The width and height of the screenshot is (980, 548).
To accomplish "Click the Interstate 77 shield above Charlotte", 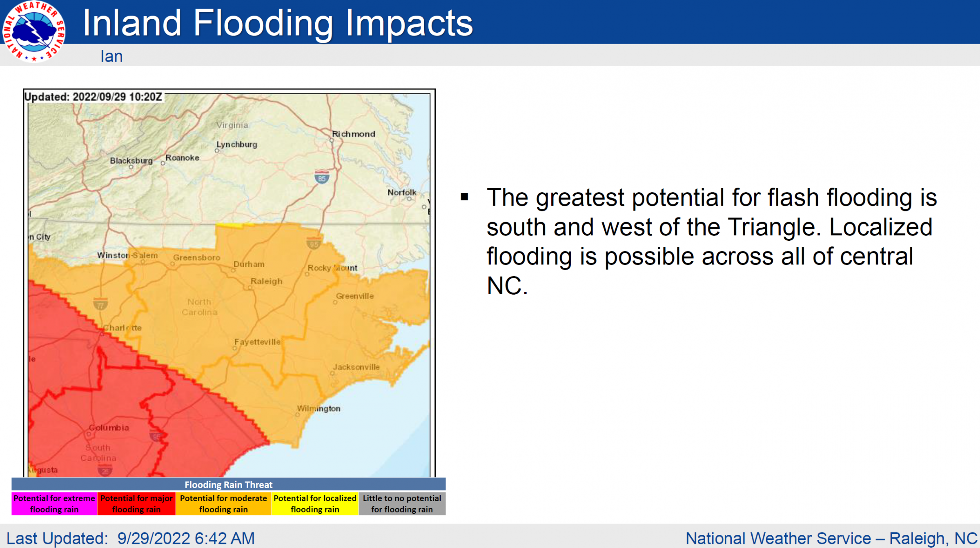I will (x=100, y=304).
